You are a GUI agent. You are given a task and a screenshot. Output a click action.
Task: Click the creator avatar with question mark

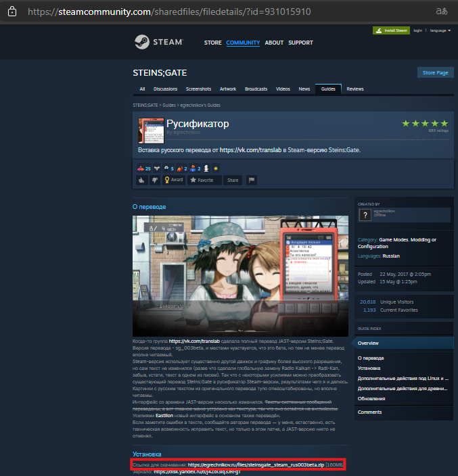click(365, 215)
